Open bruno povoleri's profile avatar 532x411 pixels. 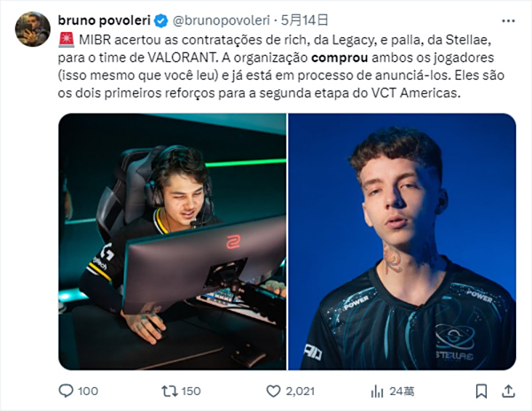pos(33,29)
